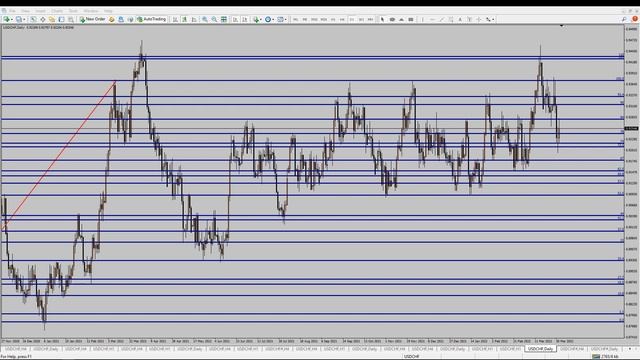Image resolution: width=640 pixels, height=360 pixels.
Task: Toggle chart shift from right border
Action: point(245,19)
